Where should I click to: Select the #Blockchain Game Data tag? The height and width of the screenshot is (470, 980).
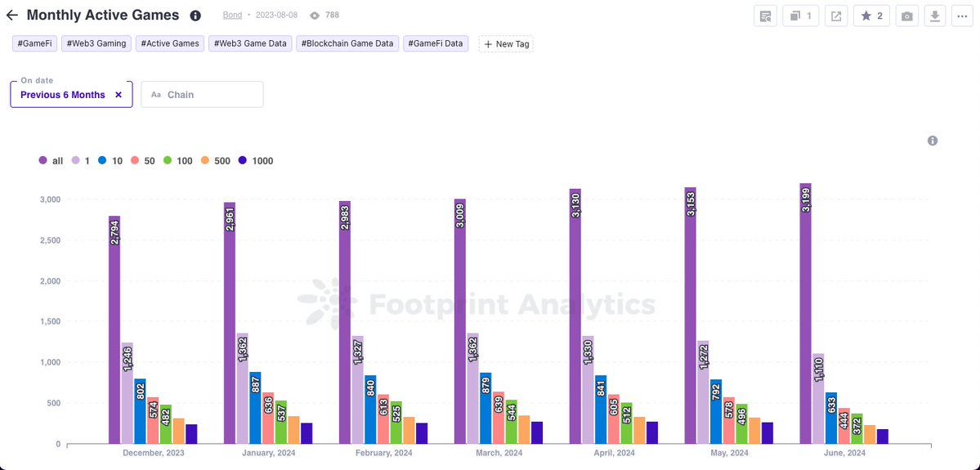point(347,44)
